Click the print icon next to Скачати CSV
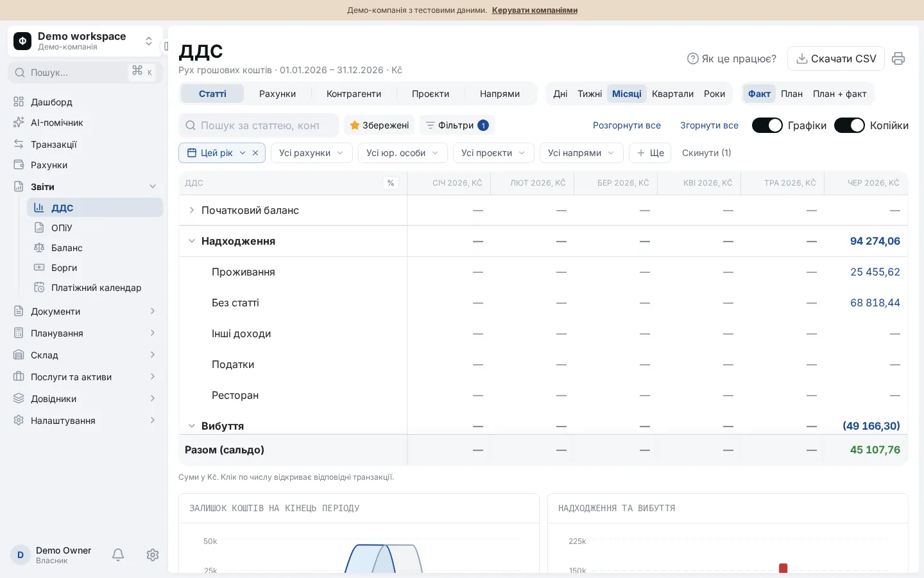 (x=898, y=58)
